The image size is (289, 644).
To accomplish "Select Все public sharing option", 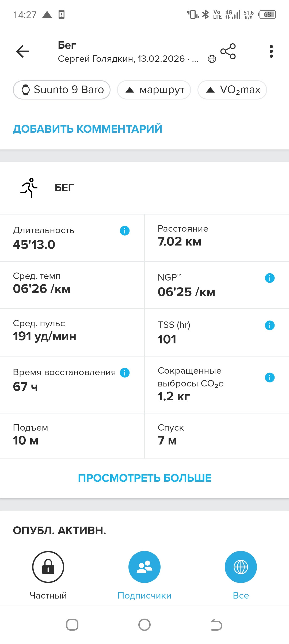I will pyautogui.click(x=241, y=567).
